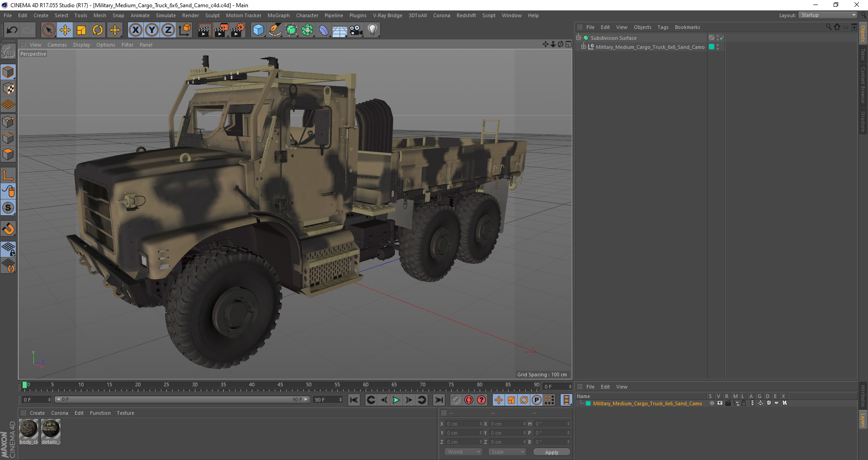Screen dimensions: 868x460
Task: Open Edit Render Settings
Action: point(238,30)
